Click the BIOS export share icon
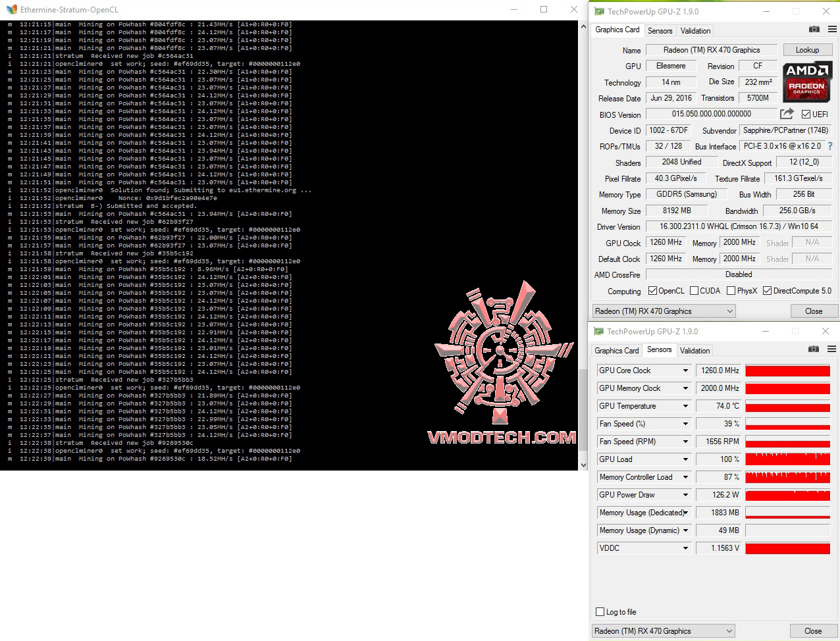Image resolution: width=840 pixels, height=641 pixels. tap(787, 114)
